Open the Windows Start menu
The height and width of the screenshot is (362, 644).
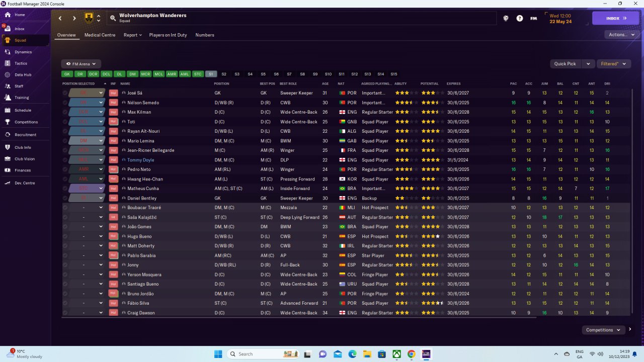(218, 354)
